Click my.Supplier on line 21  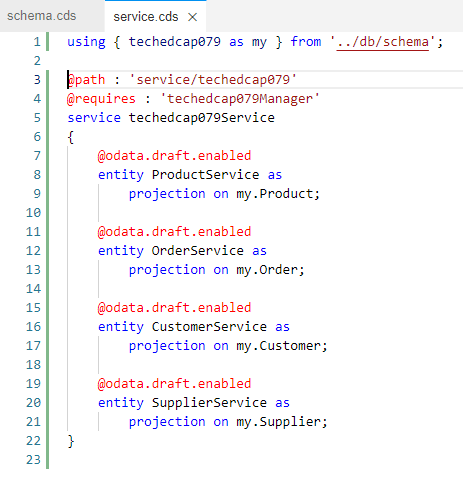click(279, 422)
